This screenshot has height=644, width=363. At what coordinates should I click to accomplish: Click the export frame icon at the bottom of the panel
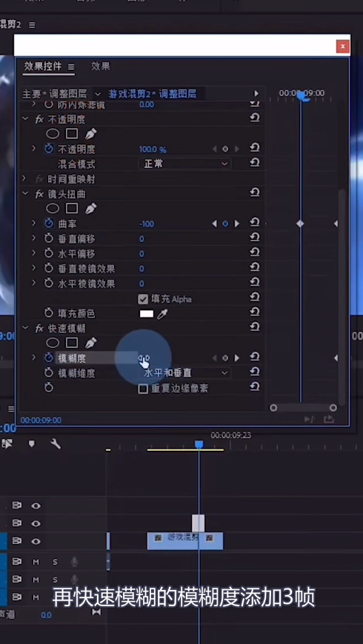click(328, 419)
